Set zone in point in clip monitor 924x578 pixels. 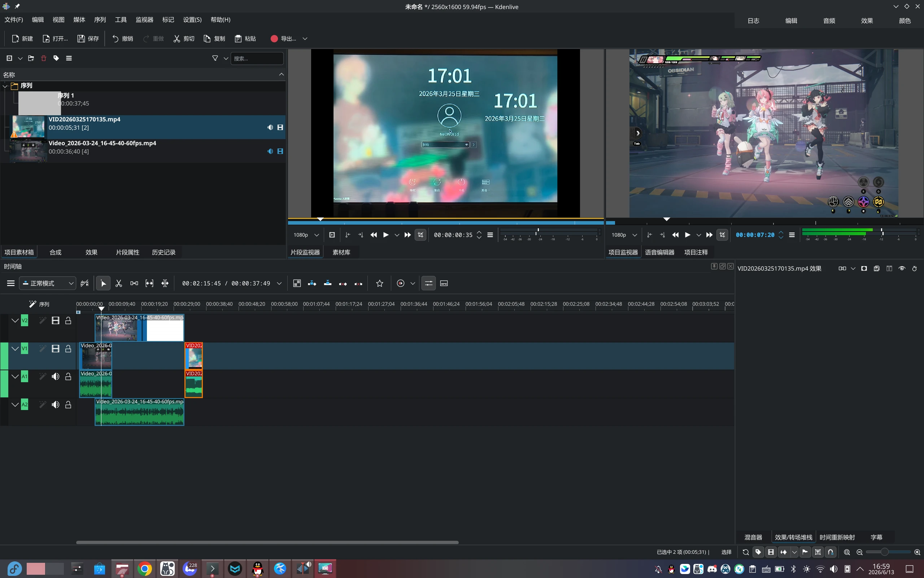point(348,235)
